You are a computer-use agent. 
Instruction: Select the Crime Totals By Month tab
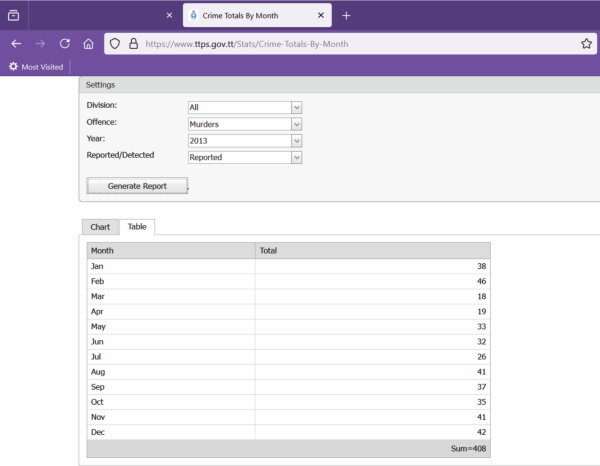(x=257, y=15)
